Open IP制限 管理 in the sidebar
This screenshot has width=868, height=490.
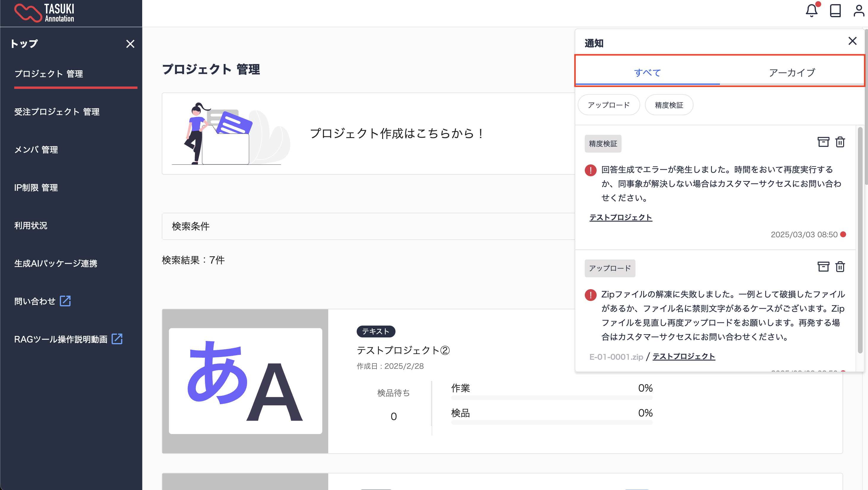click(x=36, y=187)
